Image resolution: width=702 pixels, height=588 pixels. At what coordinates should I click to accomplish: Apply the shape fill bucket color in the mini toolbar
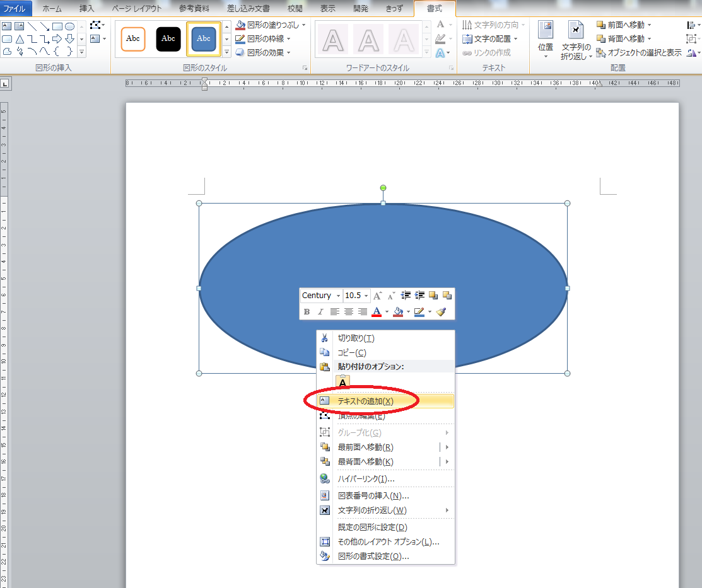pos(398,312)
